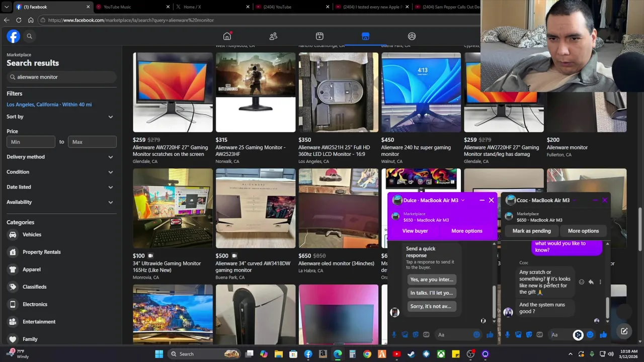
Task: Expand the Availability filter
Action: click(60, 202)
